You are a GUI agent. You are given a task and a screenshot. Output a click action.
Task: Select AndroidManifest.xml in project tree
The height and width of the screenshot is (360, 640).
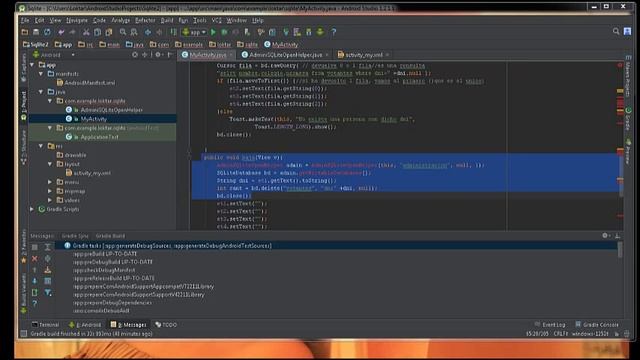click(85, 83)
